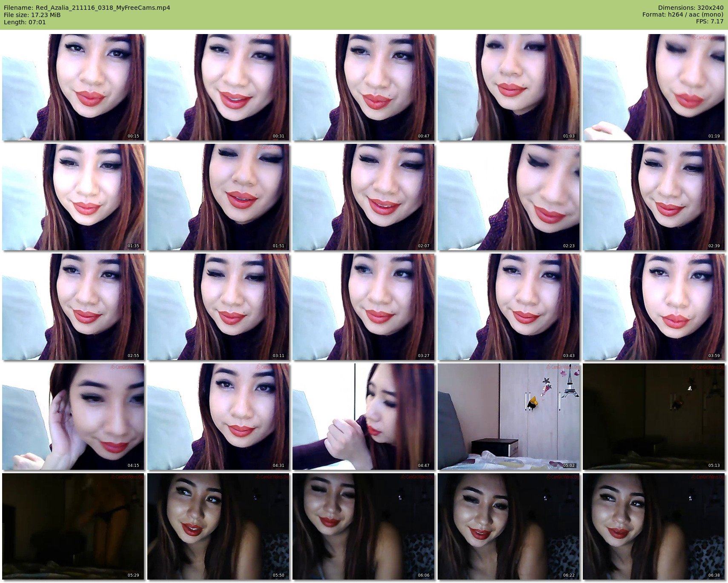Click the Filename line in the header
This screenshot has width=728, height=583.
tap(87, 8)
